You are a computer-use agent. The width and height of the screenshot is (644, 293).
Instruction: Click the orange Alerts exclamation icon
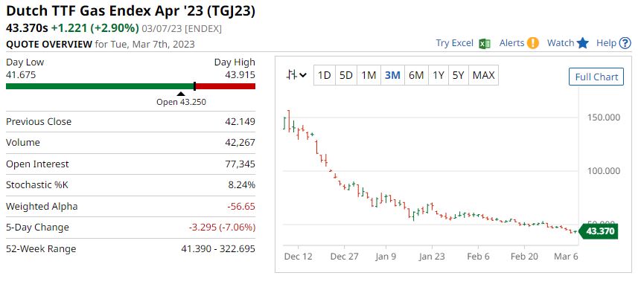click(x=533, y=43)
